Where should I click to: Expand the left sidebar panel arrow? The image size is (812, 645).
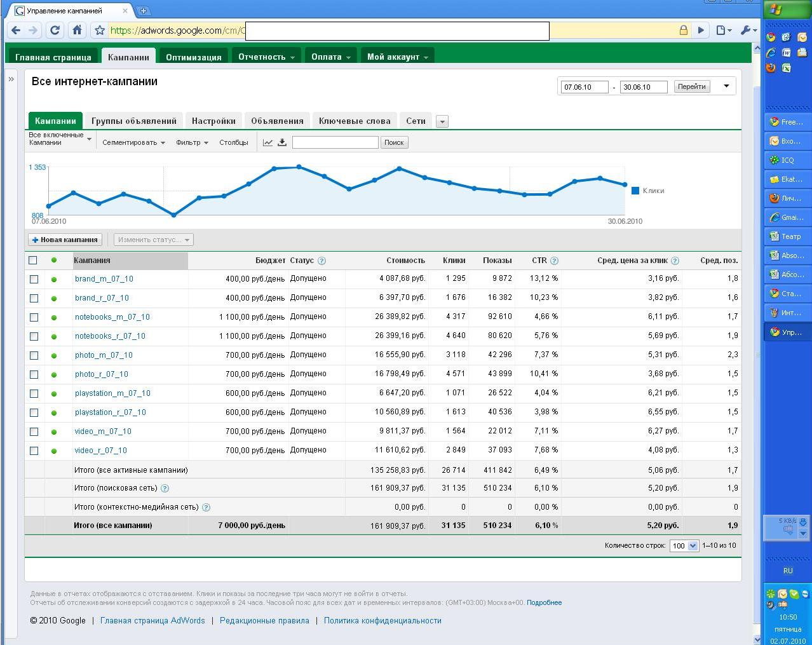click(11, 79)
